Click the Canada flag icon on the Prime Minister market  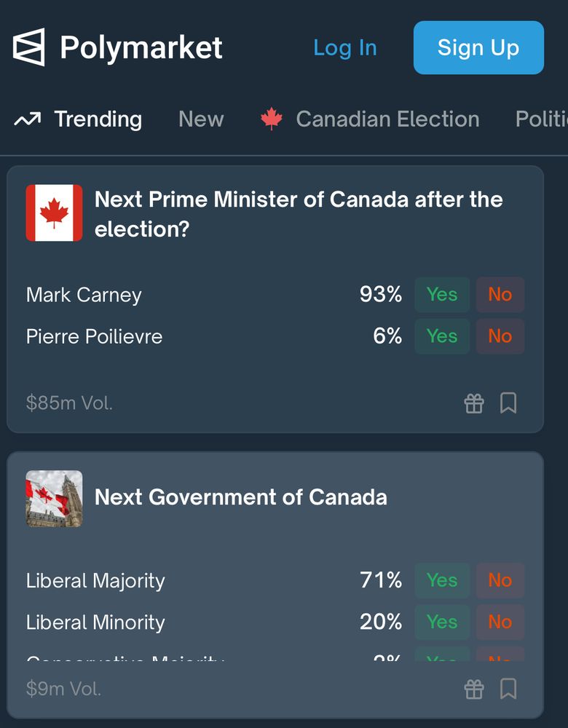(54, 213)
